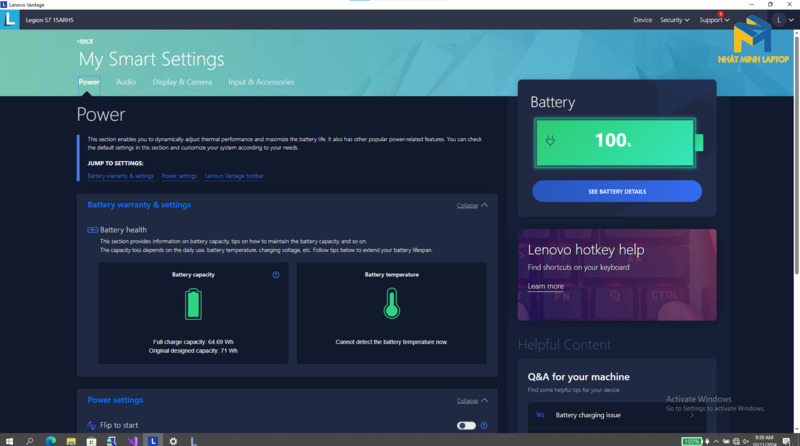800x446 pixels.
Task: Open Windows Settings gear in taskbar
Action: tap(173, 440)
